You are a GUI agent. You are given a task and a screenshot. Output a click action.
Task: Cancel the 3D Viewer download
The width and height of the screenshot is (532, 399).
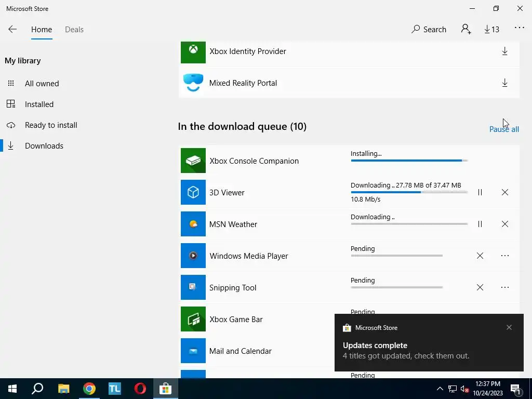click(x=504, y=192)
